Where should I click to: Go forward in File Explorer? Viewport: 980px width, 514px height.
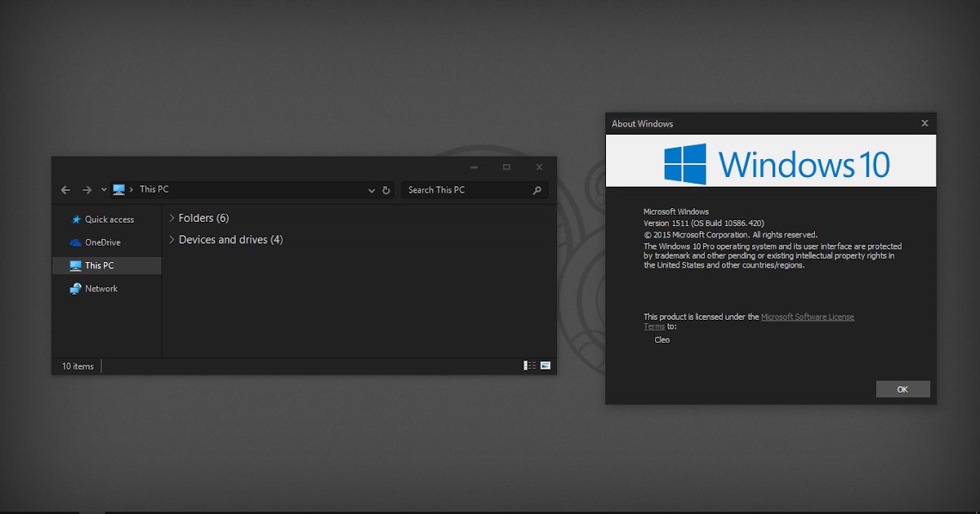[x=87, y=190]
